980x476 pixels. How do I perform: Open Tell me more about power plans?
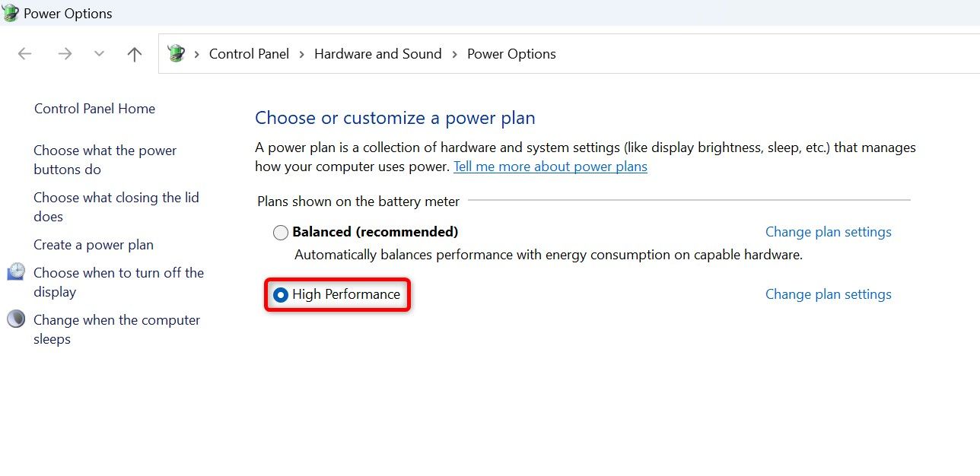point(550,167)
